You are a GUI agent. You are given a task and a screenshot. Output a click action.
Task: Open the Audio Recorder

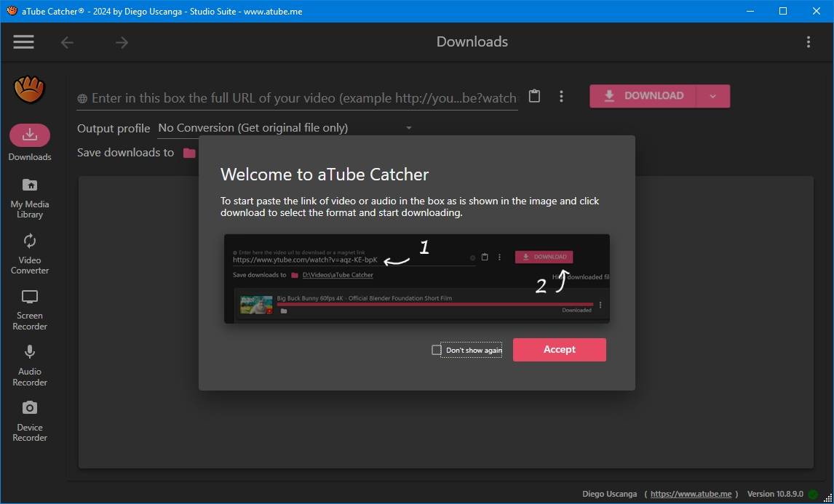(x=30, y=367)
